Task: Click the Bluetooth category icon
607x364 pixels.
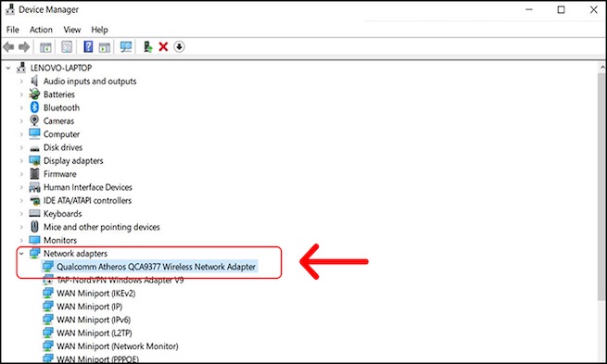Action: 34,107
